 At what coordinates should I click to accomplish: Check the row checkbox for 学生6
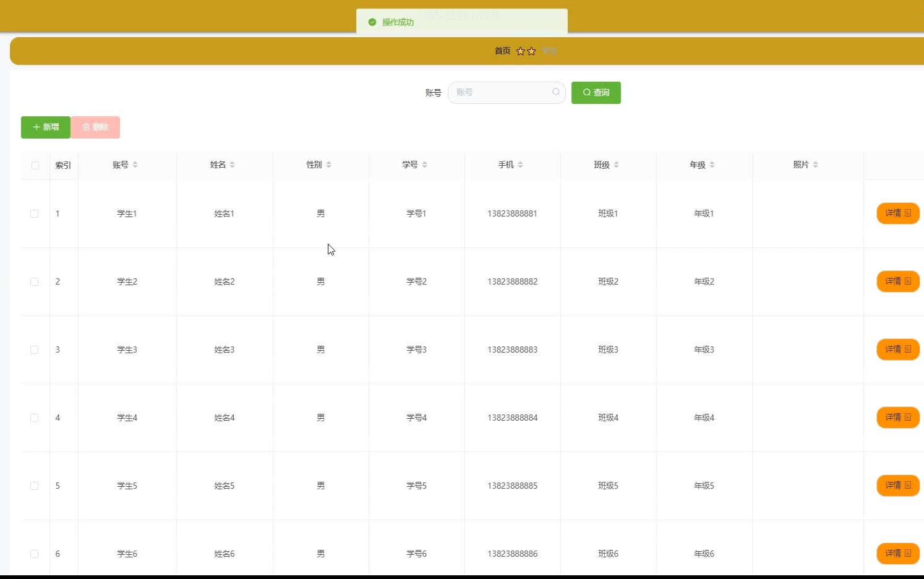[x=35, y=554]
